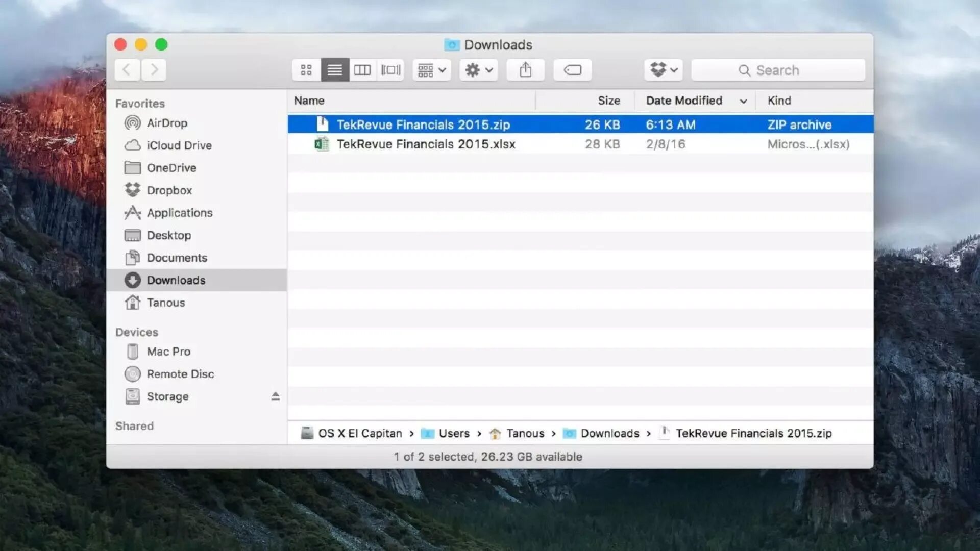Image resolution: width=980 pixels, height=551 pixels.
Task: Open the gear Action menu
Action: 479,70
